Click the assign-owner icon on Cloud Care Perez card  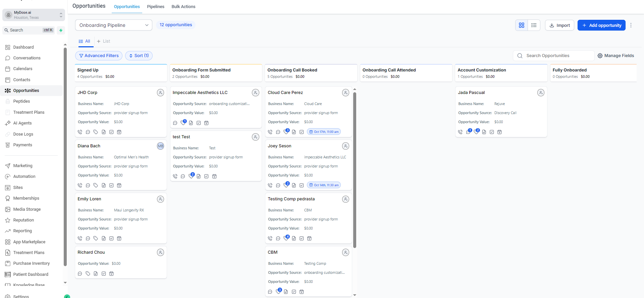pyautogui.click(x=345, y=93)
